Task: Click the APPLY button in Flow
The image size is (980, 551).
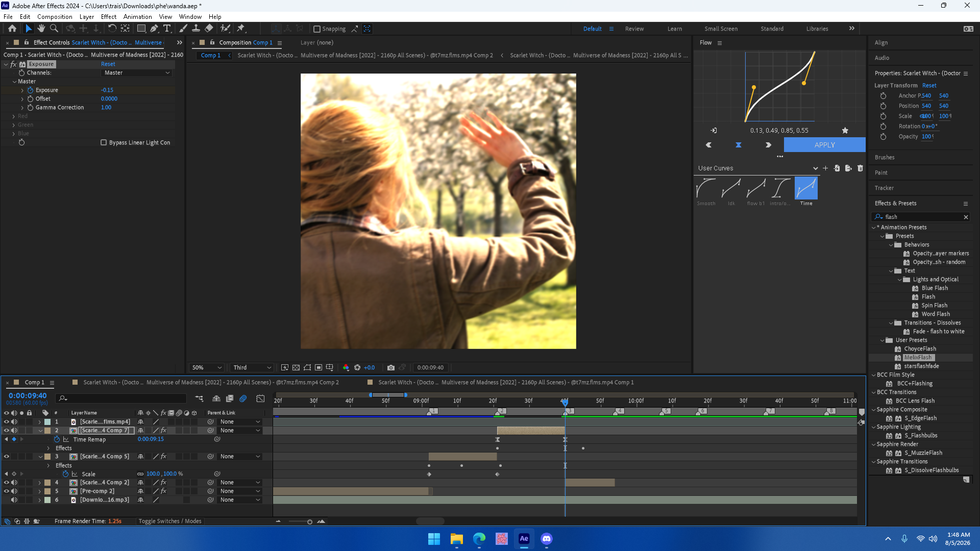Action: pos(825,145)
